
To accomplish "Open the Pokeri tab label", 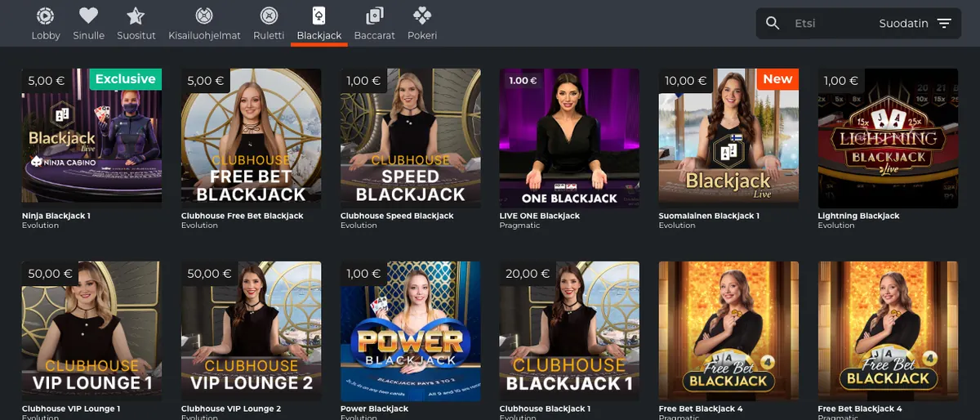I will [422, 36].
